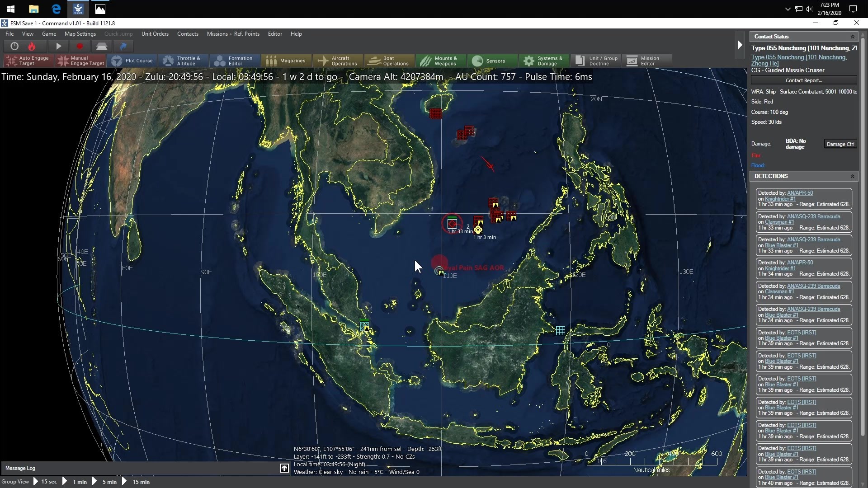The height and width of the screenshot is (488, 868).
Task: Click the Contact Report button
Action: pyautogui.click(x=804, y=80)
